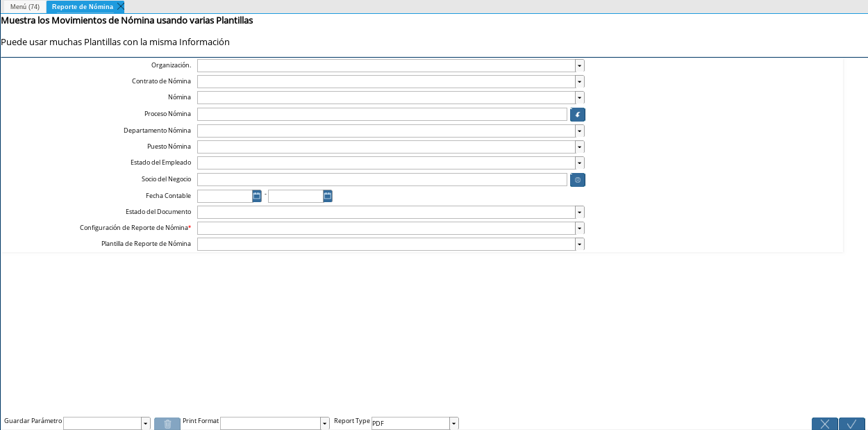Screen dimensions: 868x430
Task: Click text 'Puede usar muchas Plantillas con la misma Información'
Action: click(115, 42)
